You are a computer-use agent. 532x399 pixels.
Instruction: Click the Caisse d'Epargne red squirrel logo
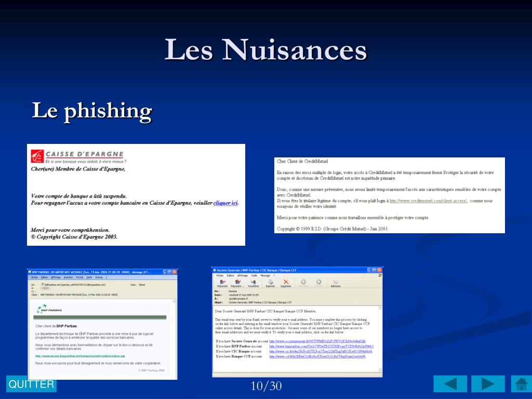coord(37,156)
